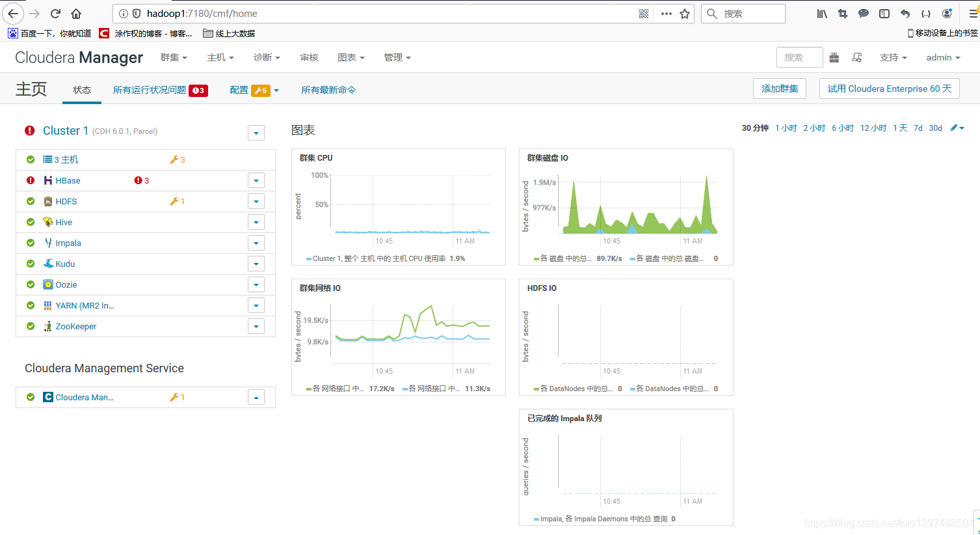Open the YARN actions dropdown arrow
The image size is (980, 535).
click(x=256, y=306)
